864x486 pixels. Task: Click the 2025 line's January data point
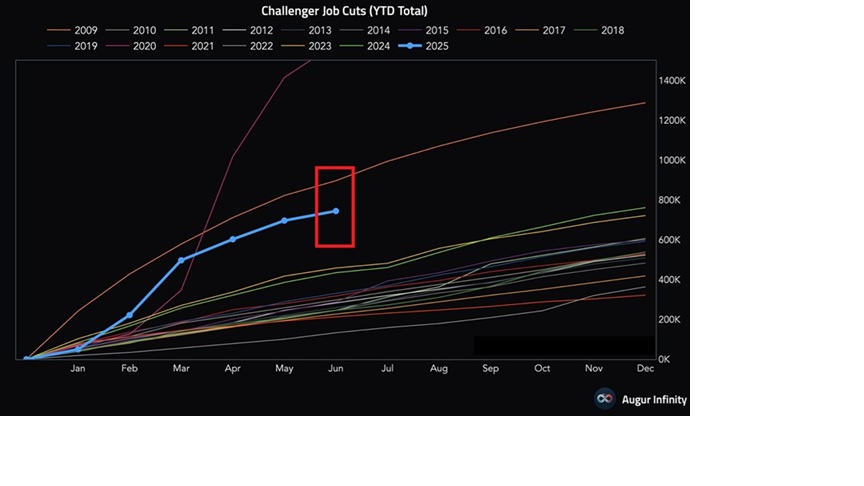pyautogui.click(x=78, y=349)
